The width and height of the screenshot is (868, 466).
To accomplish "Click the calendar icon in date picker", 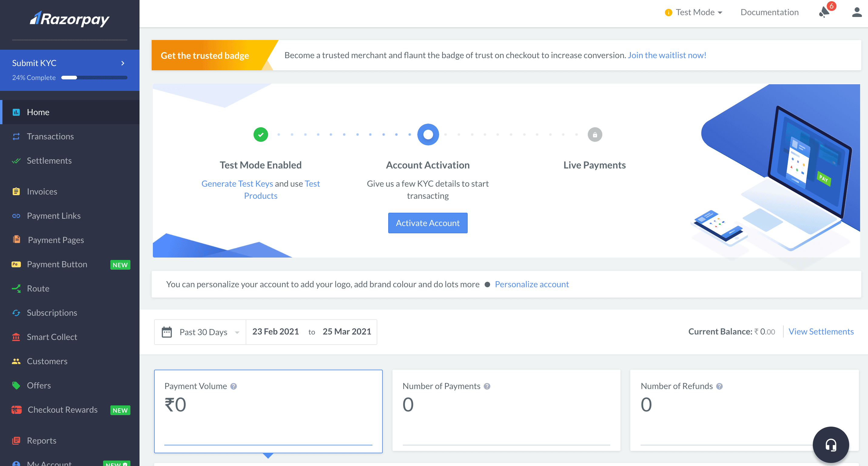I will pos(167,332).
